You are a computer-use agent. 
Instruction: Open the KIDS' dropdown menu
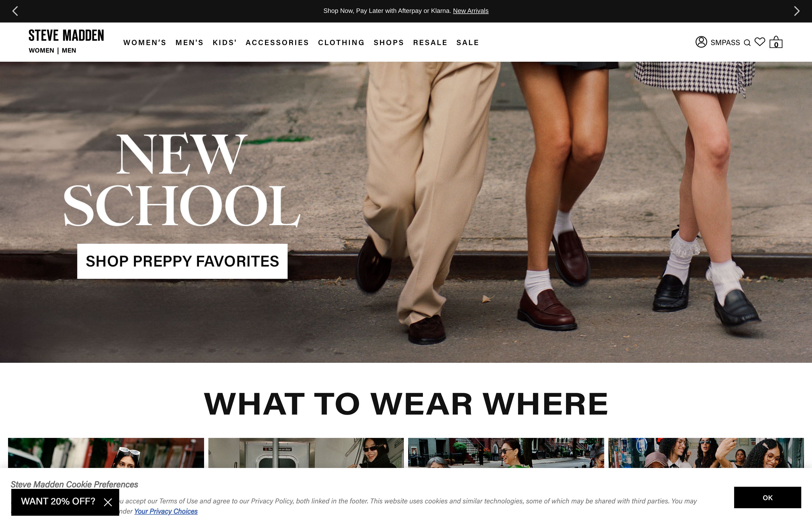225,42
